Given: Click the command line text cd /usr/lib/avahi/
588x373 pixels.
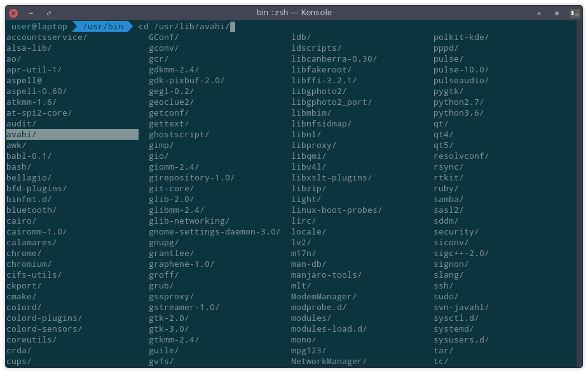Looking at the screenshot, I should tap(184, 26).
